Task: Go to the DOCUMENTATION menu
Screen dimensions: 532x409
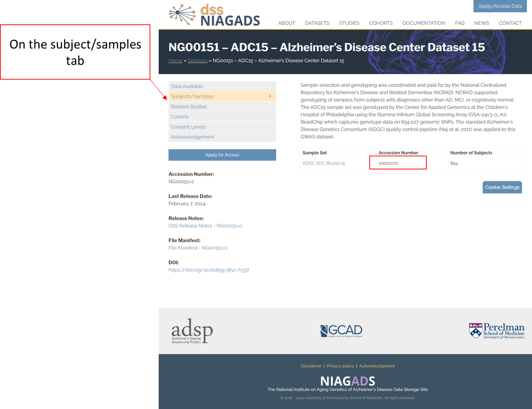Action: click(423, 23)
